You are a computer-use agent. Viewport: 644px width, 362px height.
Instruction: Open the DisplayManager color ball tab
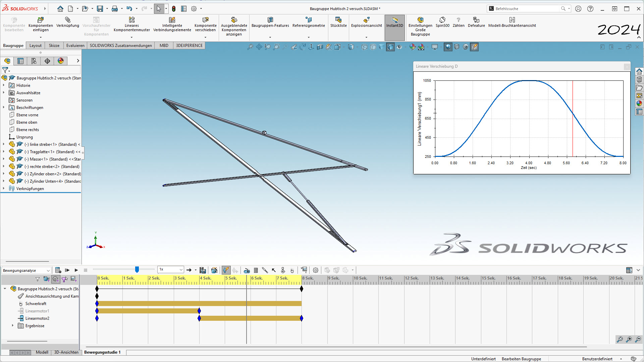(61, 61)
